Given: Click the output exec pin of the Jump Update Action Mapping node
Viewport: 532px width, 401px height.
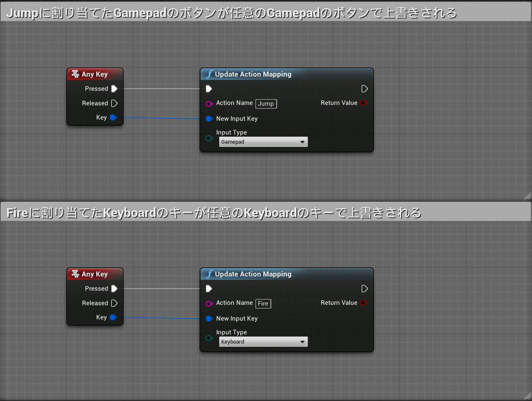Looking at the screenshot, I should 364,89.
